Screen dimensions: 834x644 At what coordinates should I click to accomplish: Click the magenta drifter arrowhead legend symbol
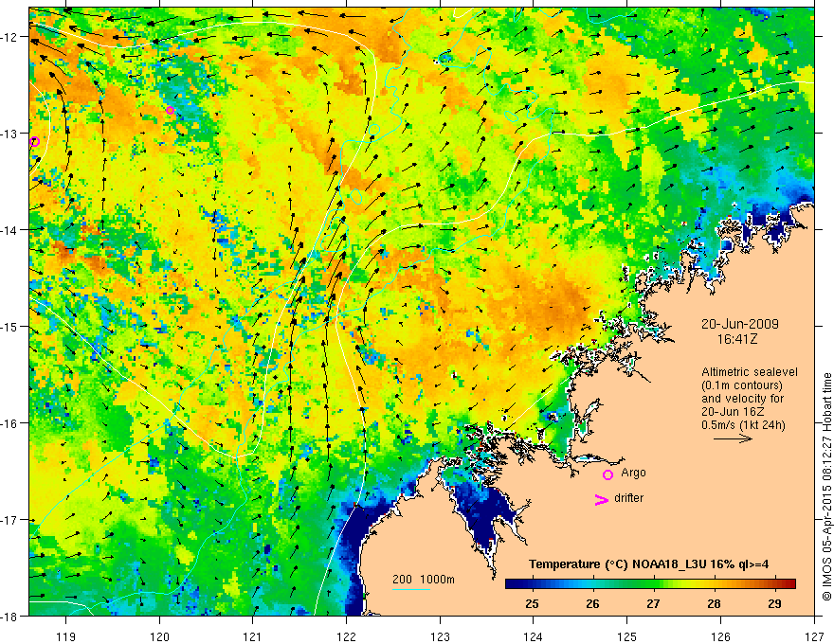point(601,499)
